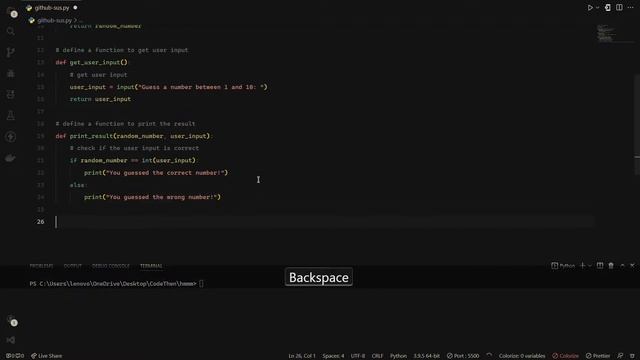Click the notifications bell icon
Screen dimensions: 640x360
point(632,356)
